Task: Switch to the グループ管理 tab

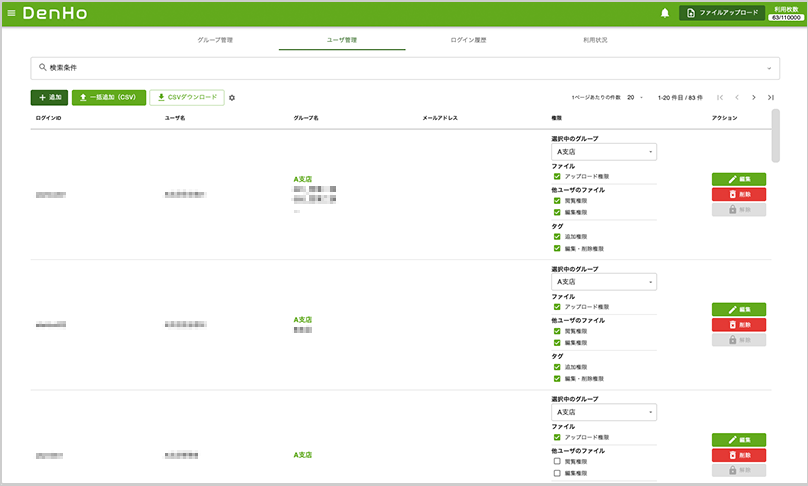Action: pos(215,40)
